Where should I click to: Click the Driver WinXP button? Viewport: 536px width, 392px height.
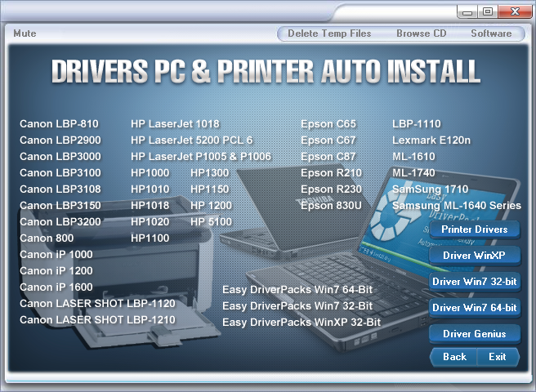pos(474,256)
